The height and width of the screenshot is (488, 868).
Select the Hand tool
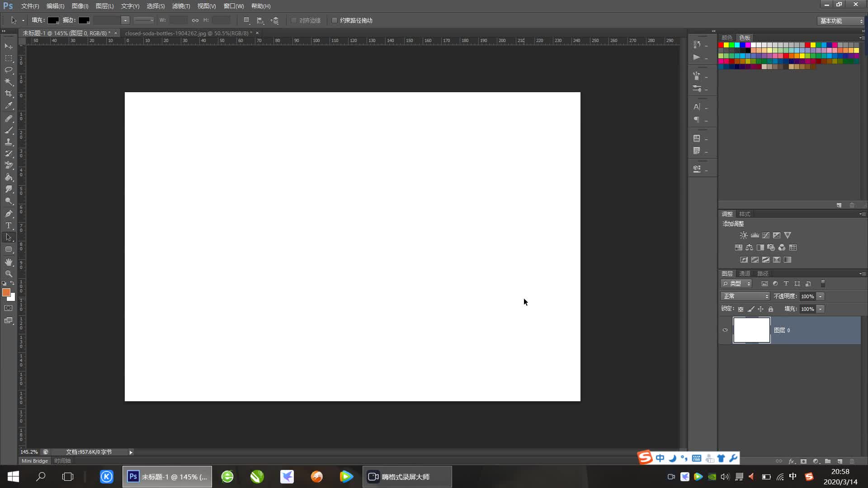[9, 262]
